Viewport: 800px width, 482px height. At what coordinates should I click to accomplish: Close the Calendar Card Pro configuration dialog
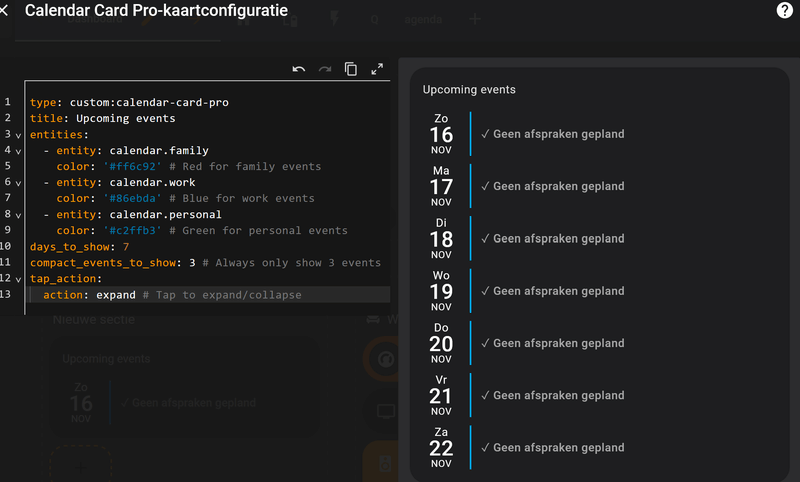pyautogui.click(x=5, y=11)
